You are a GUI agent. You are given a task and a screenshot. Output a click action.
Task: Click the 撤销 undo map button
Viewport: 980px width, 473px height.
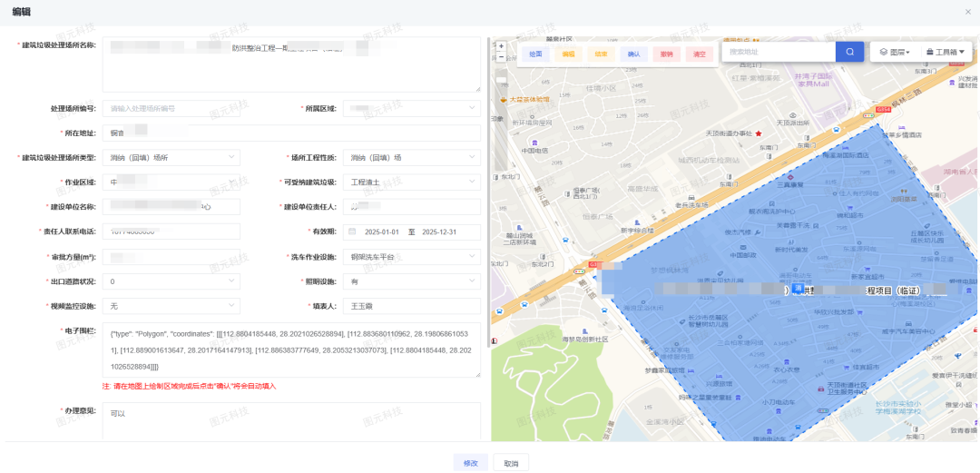[x=667, y=54]
